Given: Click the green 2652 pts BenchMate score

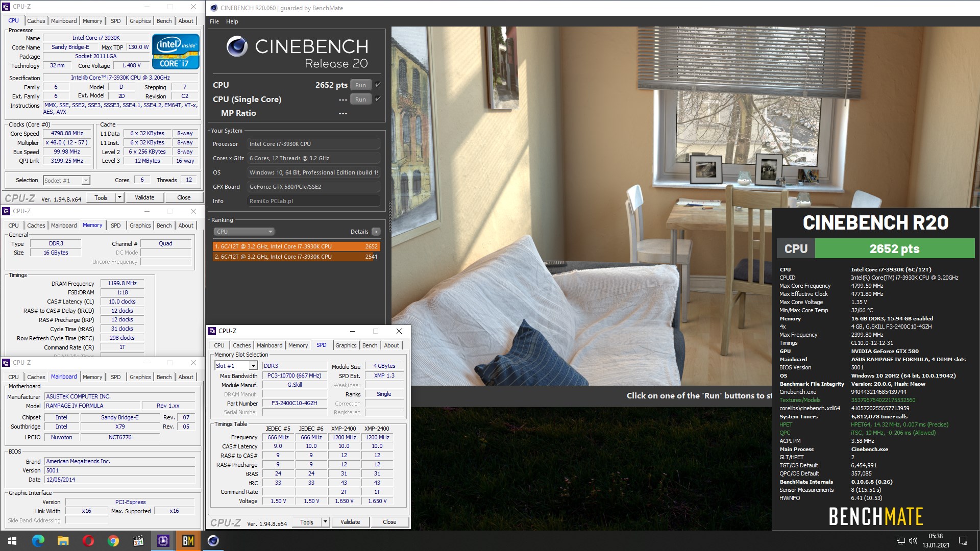Looking at the screenshot, I should 894,248.
